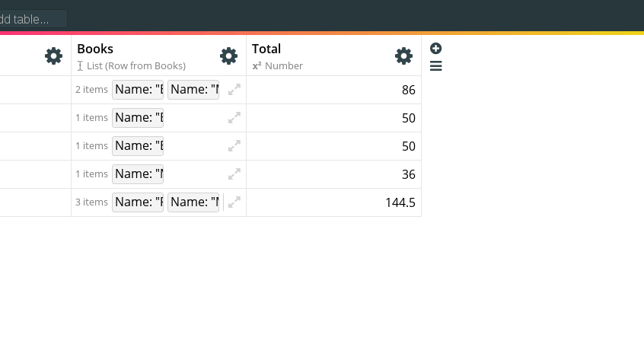Click the Add table input field
Viewport: 644px width, 347px height.
point(33,19)
